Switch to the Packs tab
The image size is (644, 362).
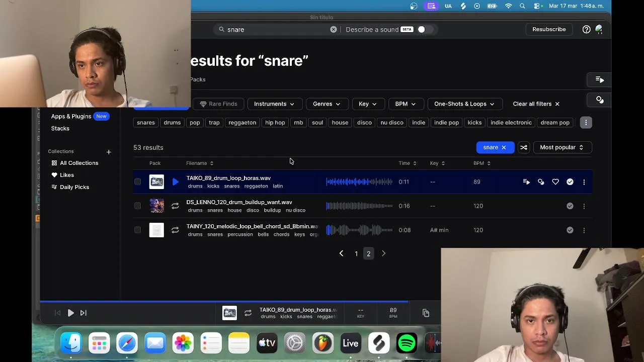click(x=198, y=79)
